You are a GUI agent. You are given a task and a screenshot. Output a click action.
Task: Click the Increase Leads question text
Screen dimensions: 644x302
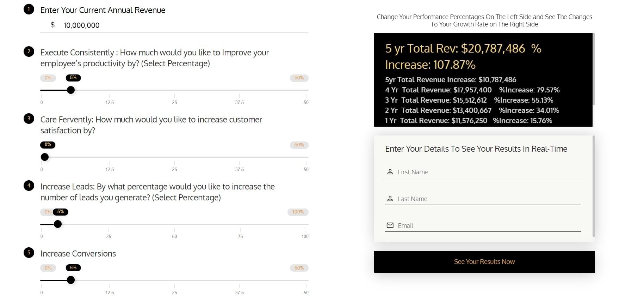pos(157,192)
